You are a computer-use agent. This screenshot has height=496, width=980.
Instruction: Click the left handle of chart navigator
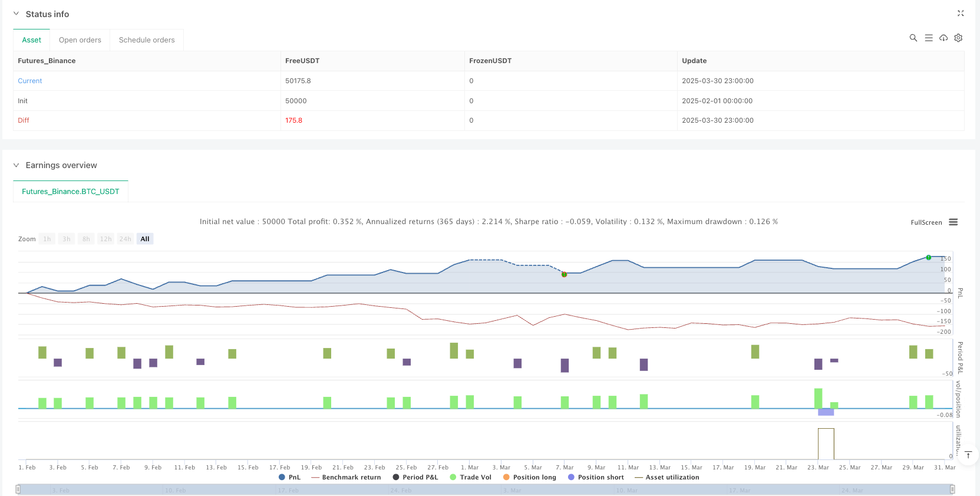(18, 489)
